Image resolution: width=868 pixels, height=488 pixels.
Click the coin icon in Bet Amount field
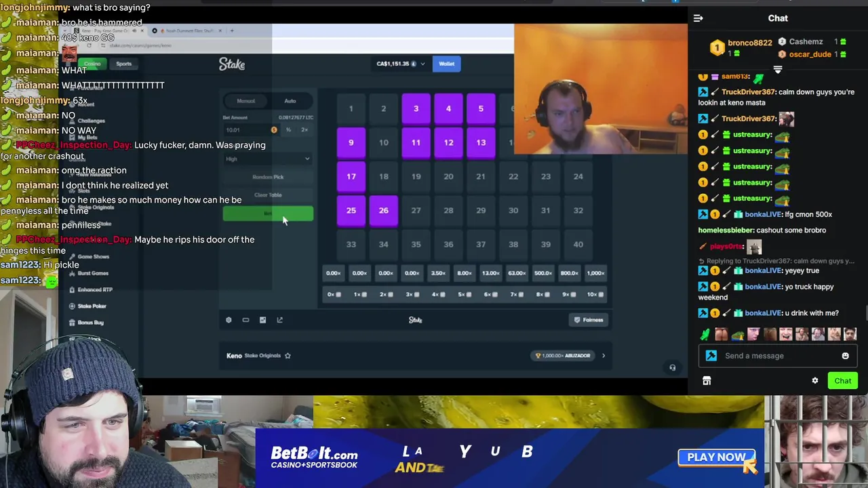pyautogui.click(x=274, y=129)
